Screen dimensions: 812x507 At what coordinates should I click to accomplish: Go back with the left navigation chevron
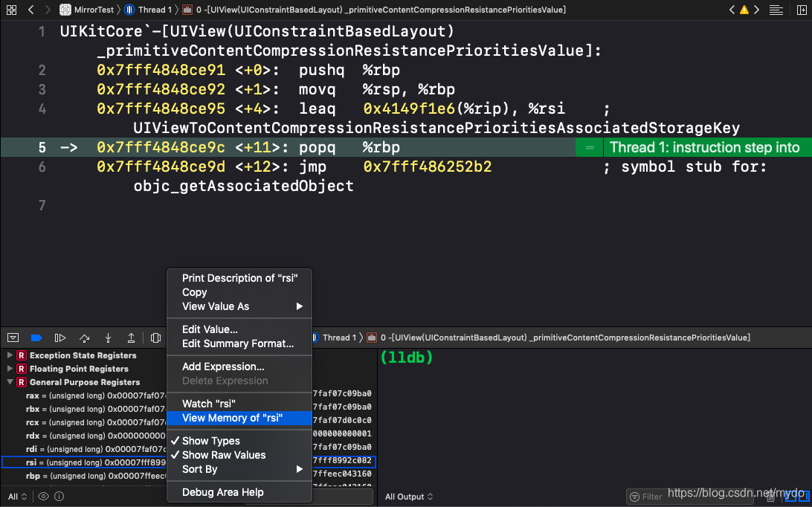(x=31, y=10)
